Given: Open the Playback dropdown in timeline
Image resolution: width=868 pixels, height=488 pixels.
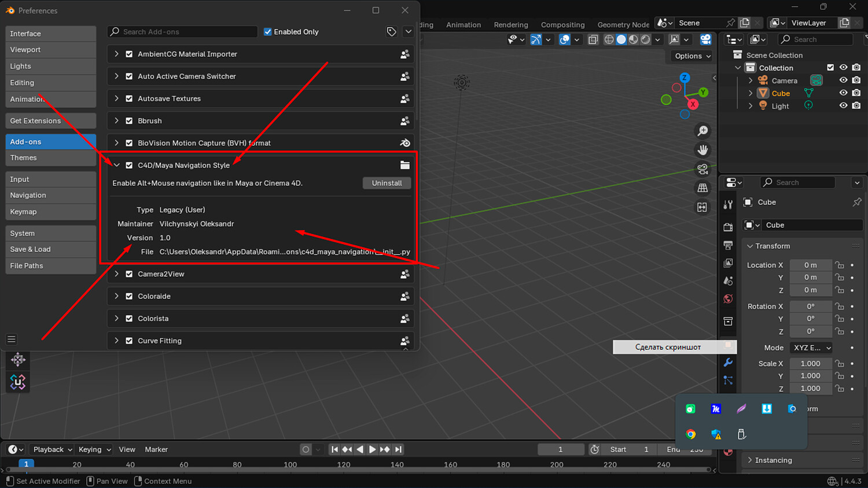Looking at the screenshot, I should [x=53, y=449].
